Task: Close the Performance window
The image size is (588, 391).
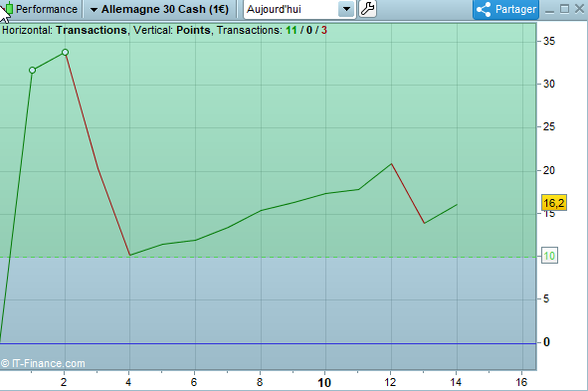Action: tap(580, 9)
